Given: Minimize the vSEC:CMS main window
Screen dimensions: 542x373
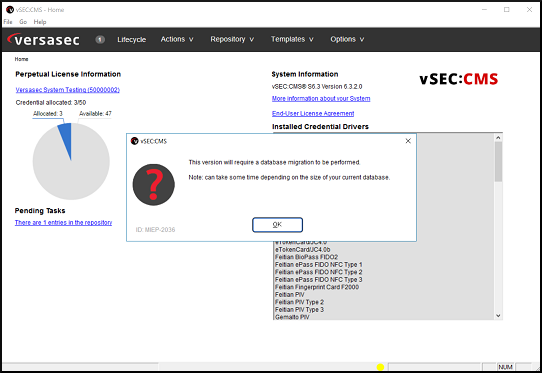Looking at the screenshot, I should [484, 10].
